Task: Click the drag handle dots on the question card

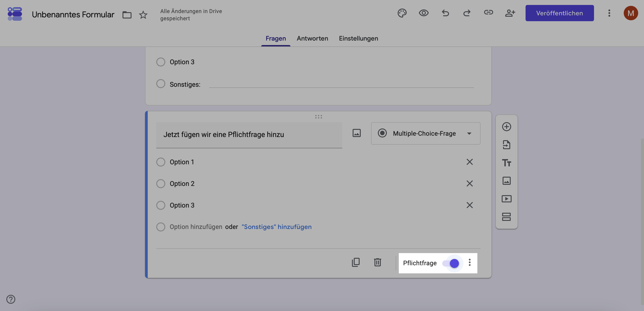Action: click(x=318, y=117)
